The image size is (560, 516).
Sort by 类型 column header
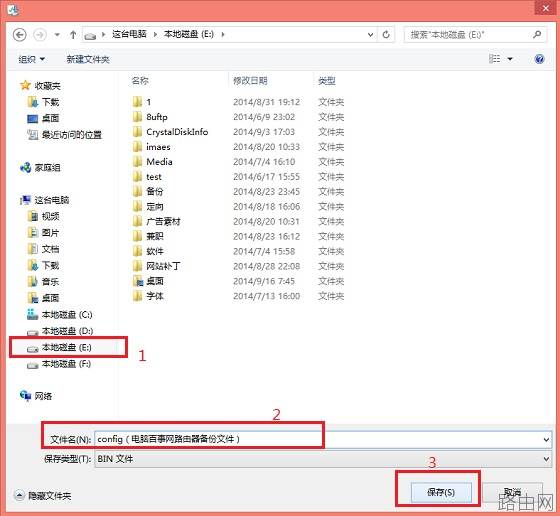tap(327, 81)
